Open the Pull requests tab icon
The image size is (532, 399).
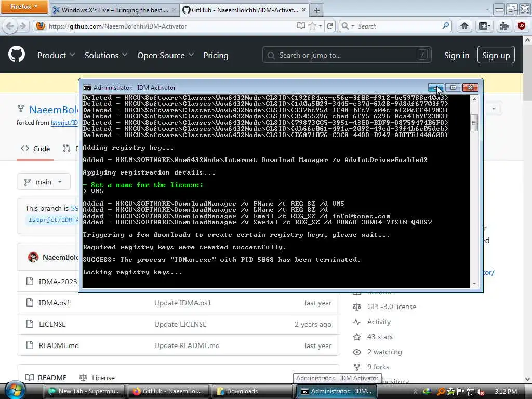(x=66, y=148)
